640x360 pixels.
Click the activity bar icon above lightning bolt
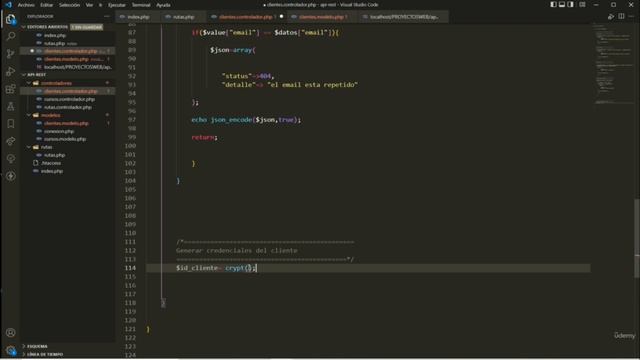(x=11, y=158)
